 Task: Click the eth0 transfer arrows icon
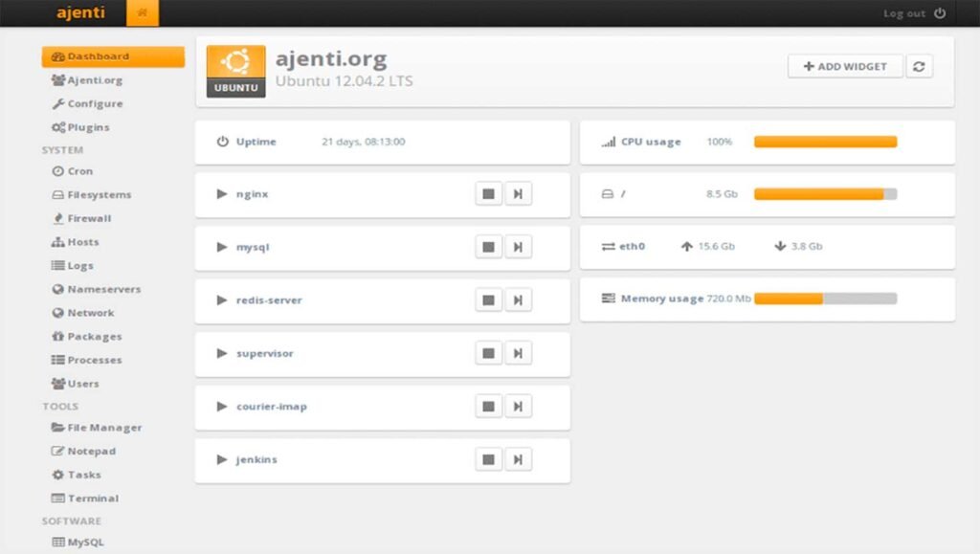click(x=608, y=247)
